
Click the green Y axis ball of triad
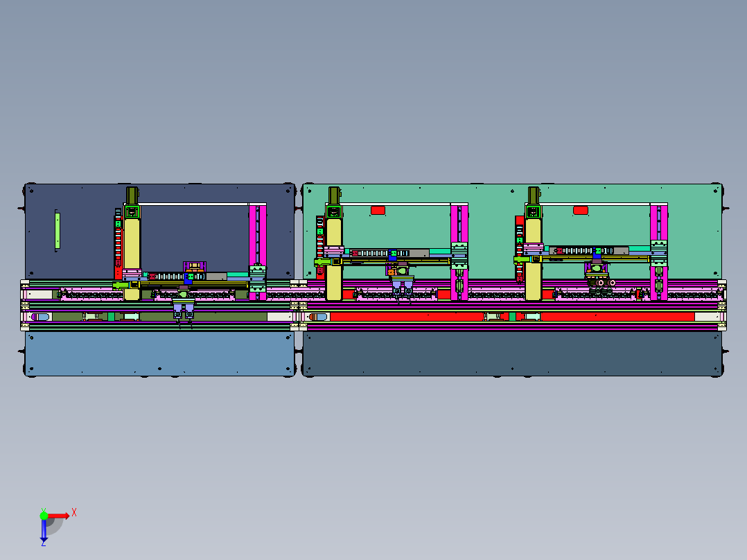click(x=44, y=516)
